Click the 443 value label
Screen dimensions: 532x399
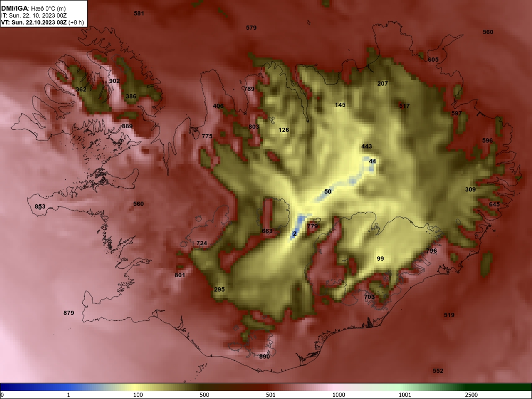[367, 147]
